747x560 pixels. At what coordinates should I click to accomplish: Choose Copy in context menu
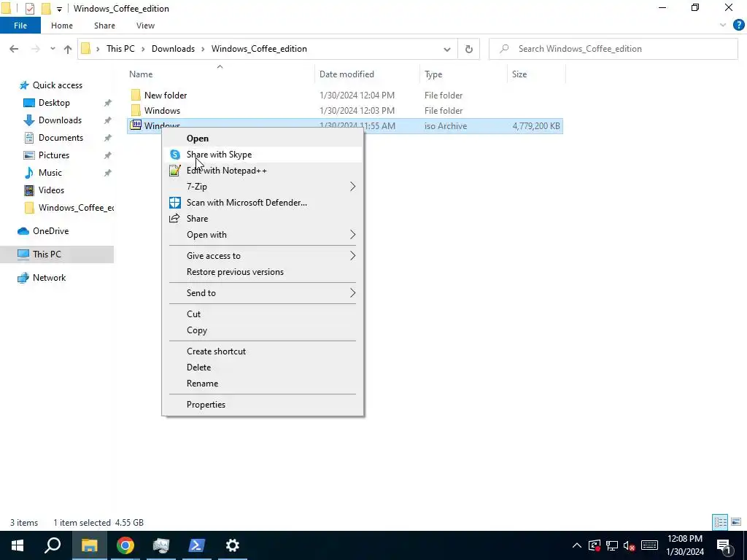pyautogui.click(x=263, y=330)
